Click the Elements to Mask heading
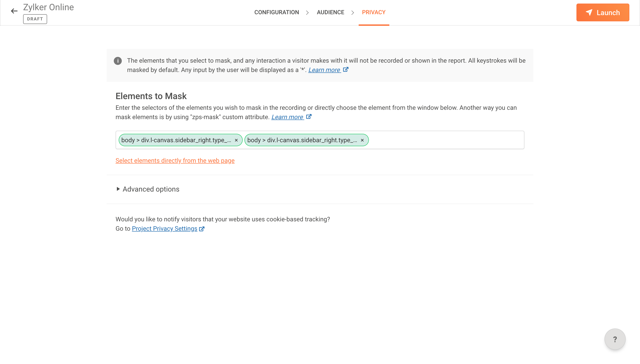The height and width of the screenshot is (364, 640). pos(151,96)
